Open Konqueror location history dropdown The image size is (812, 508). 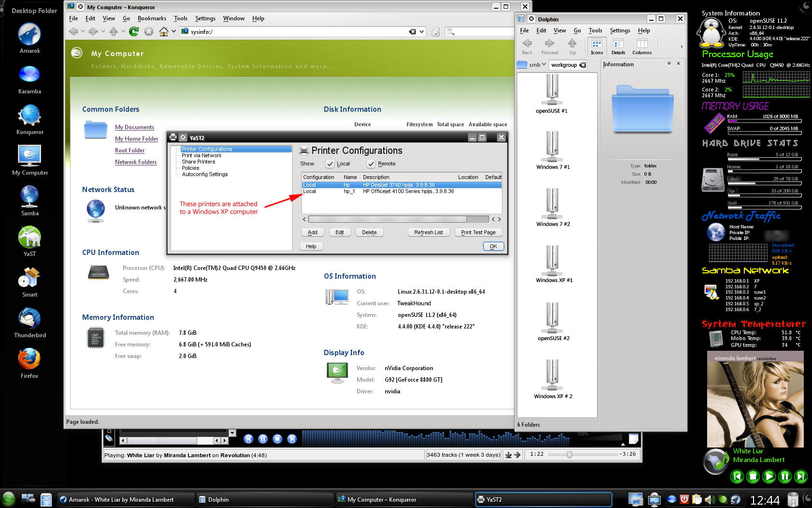coord(421,31)
